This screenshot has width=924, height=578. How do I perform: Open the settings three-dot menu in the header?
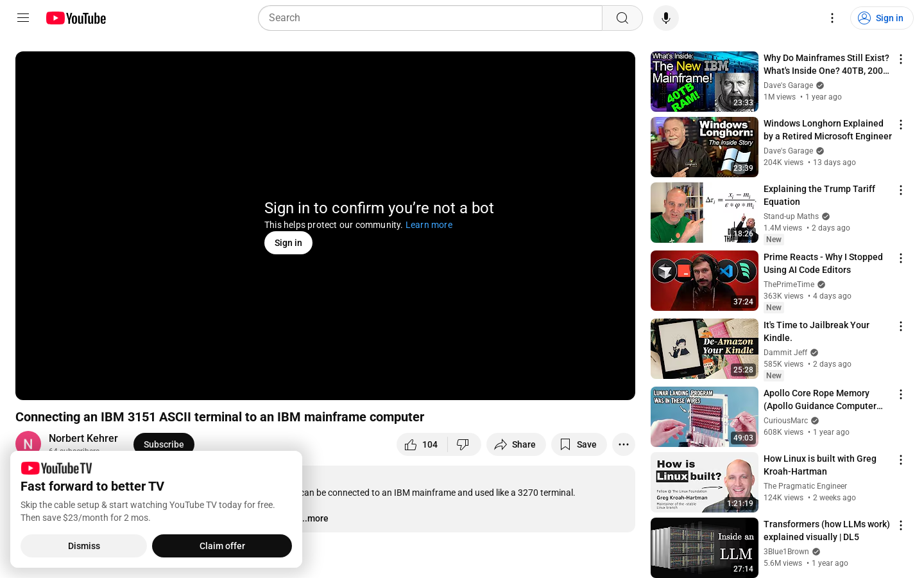click(832, 18)
